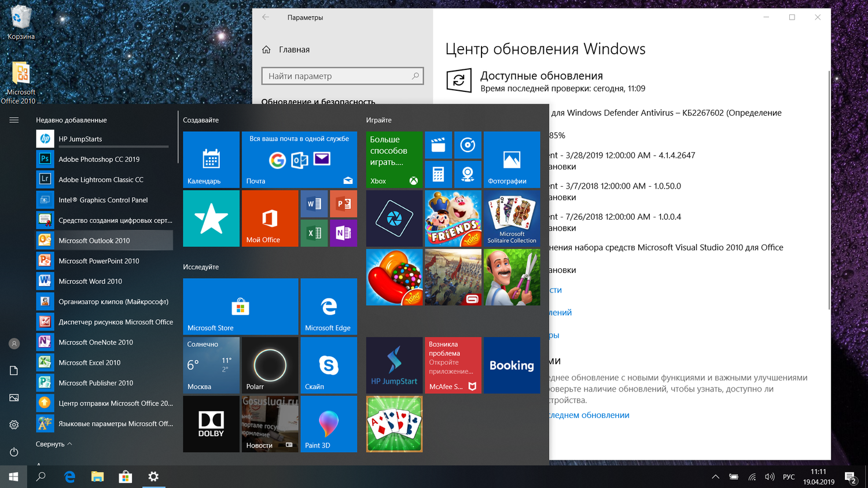Open the News tile
This screenshot has width=868, height=488.
[270, 424]
